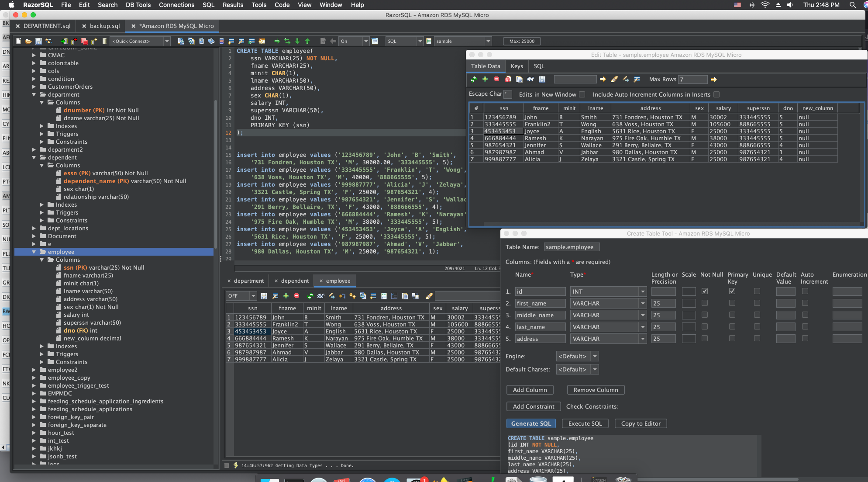
Task: Click the brush clear icon in Edit Table toolbar
Action: (614, 79)
